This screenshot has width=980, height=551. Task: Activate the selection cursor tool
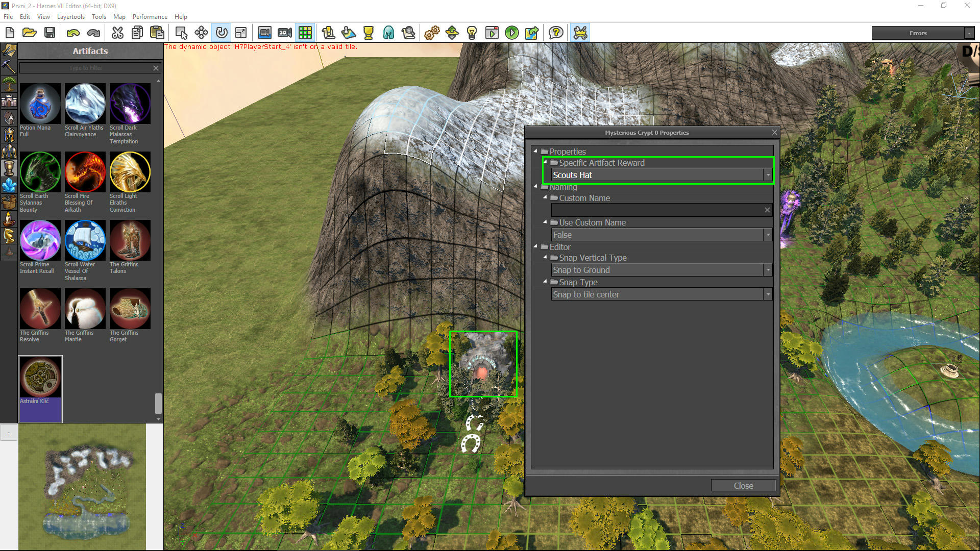(x=181, y=33)
